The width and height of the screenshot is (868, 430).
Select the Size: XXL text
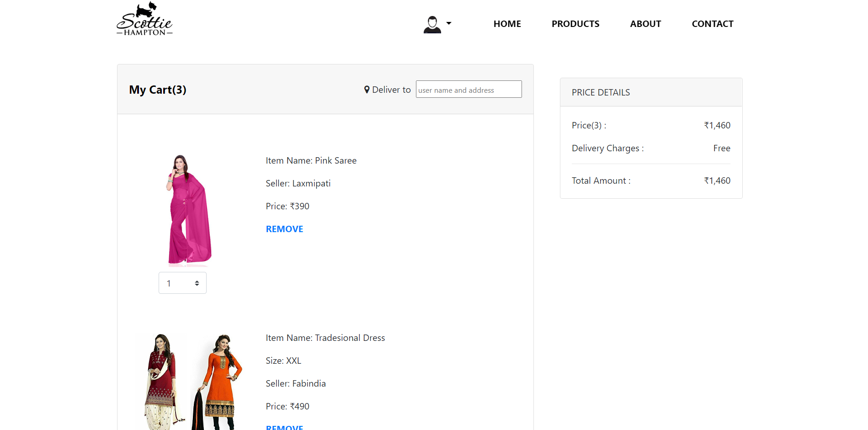tap(283, 361)
